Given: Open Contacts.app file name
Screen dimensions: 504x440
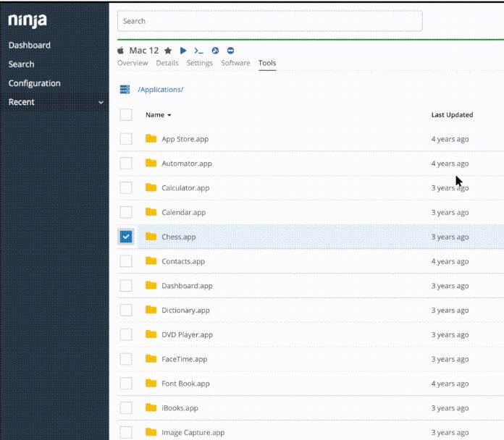Looking at the screenshot, I should point(183,261).
